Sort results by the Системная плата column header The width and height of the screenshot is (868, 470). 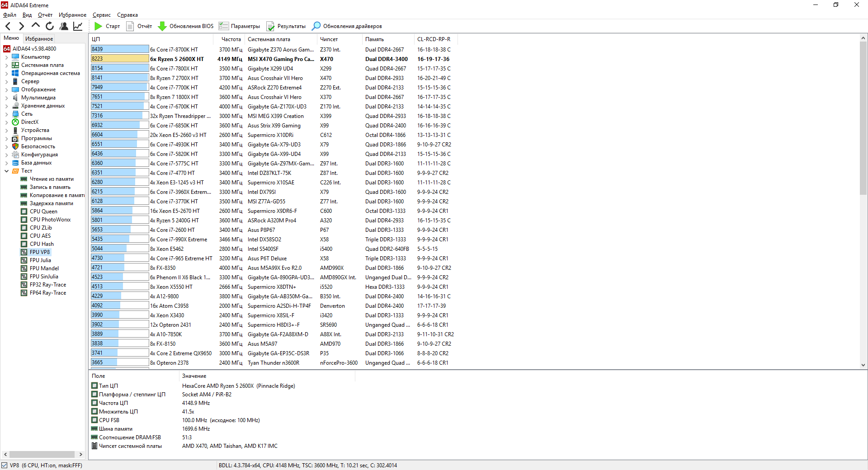click(281, 39)
